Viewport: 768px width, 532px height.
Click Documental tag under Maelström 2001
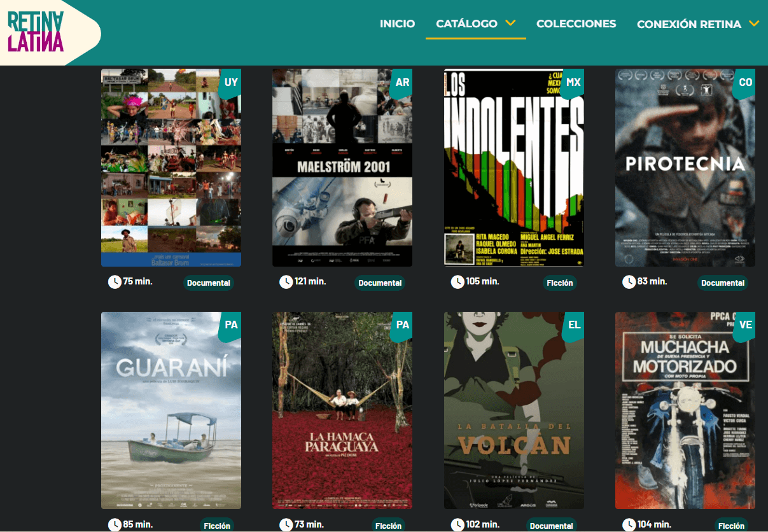[x=380, y=283]
